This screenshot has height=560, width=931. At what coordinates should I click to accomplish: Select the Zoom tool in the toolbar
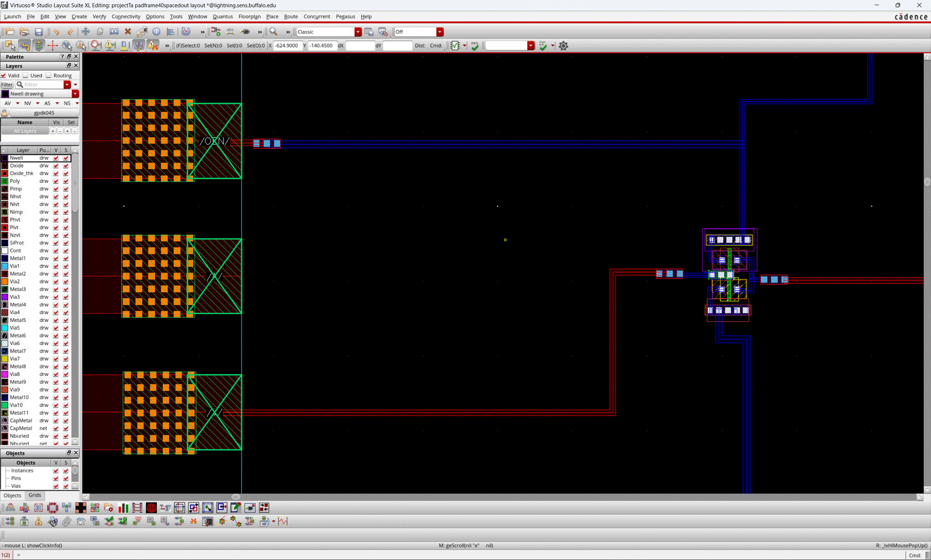[274, 31]
